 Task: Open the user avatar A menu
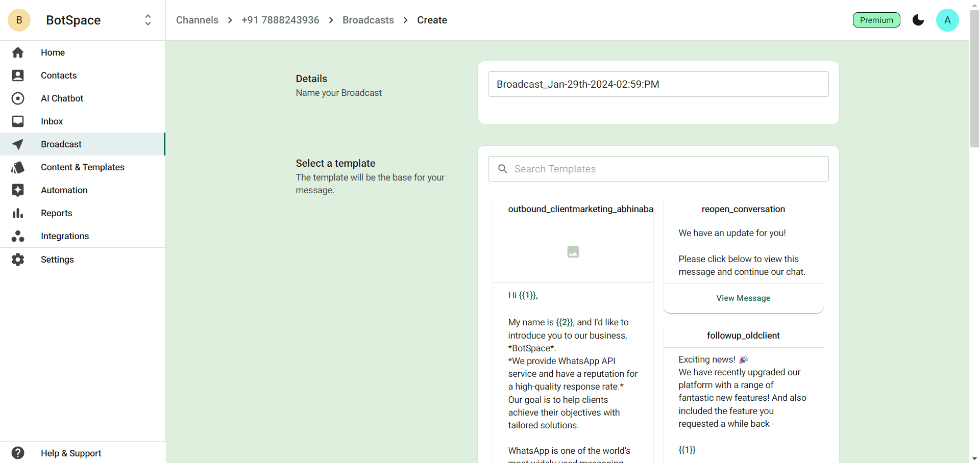(947, 20)
